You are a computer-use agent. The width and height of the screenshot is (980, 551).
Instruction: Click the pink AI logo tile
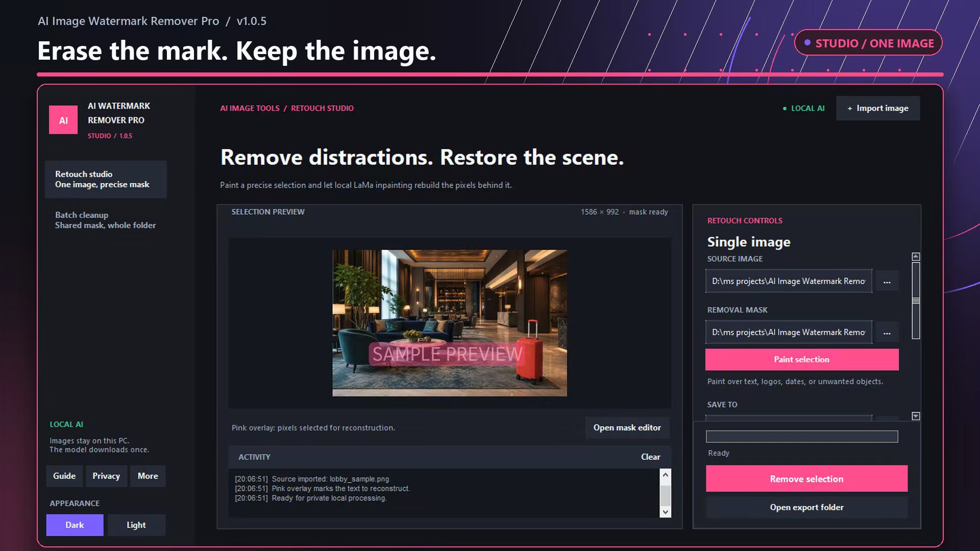63,120
